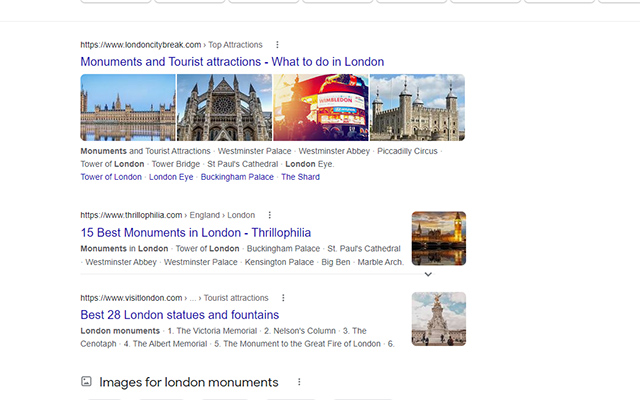Click Nelson's Column in visitlondon snippet
The image size is (640, 400).
pyautogui.click(x=304, y=331)
